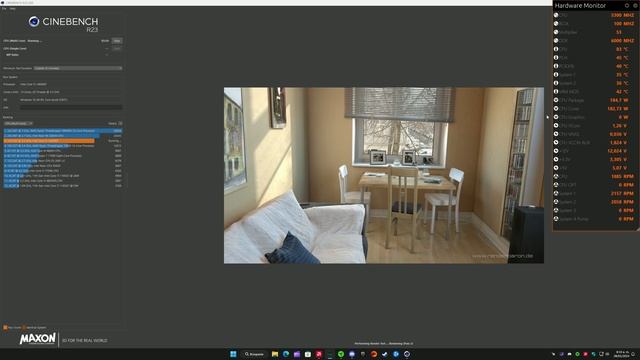
Task: Click the 5.07 V value in Hardware Monitor
Action: point(619,168)
